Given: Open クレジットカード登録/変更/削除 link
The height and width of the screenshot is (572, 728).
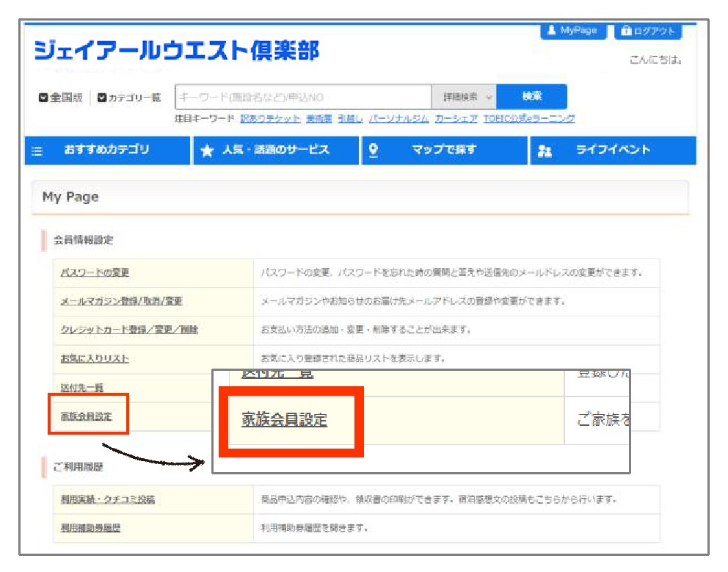Looking at the screenshot, I should pos(129,330).
